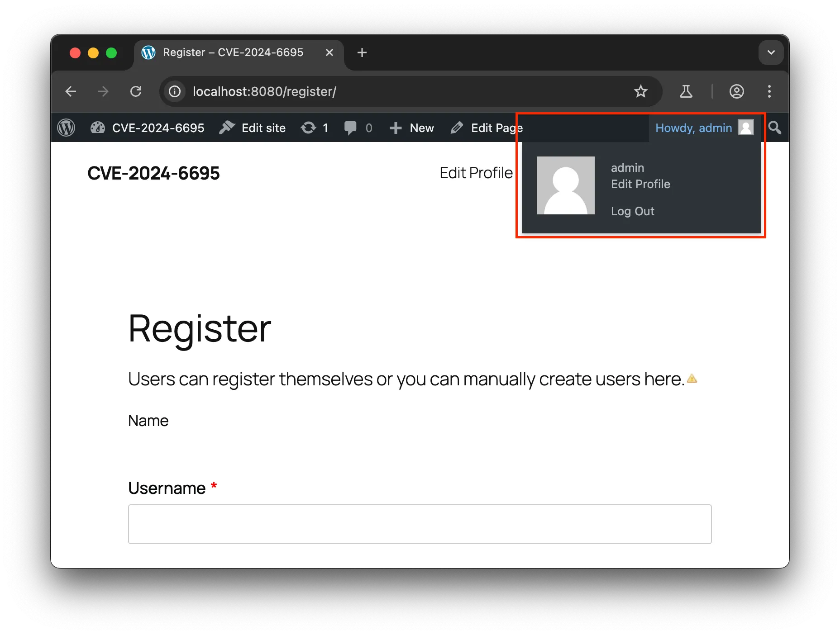Select Edit Profile in account dropdown
Screen dimensions: 840x635
coord(640,184)
